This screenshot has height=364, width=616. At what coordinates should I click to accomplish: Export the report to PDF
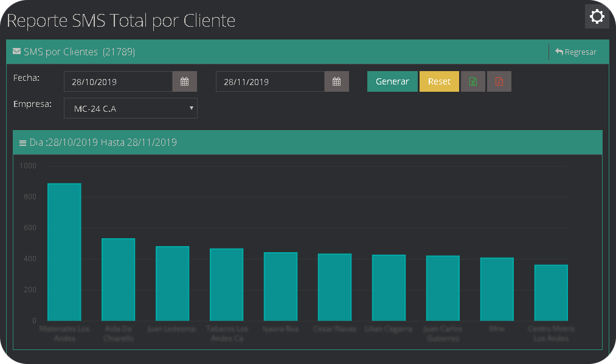499,81
